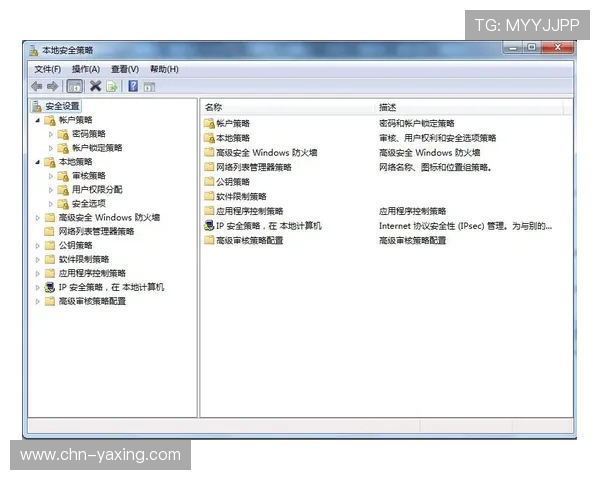This screenshot has height=480, width=600.
Task: Select 网络列表管理器策略 label in tree
Action: [96, 232]
